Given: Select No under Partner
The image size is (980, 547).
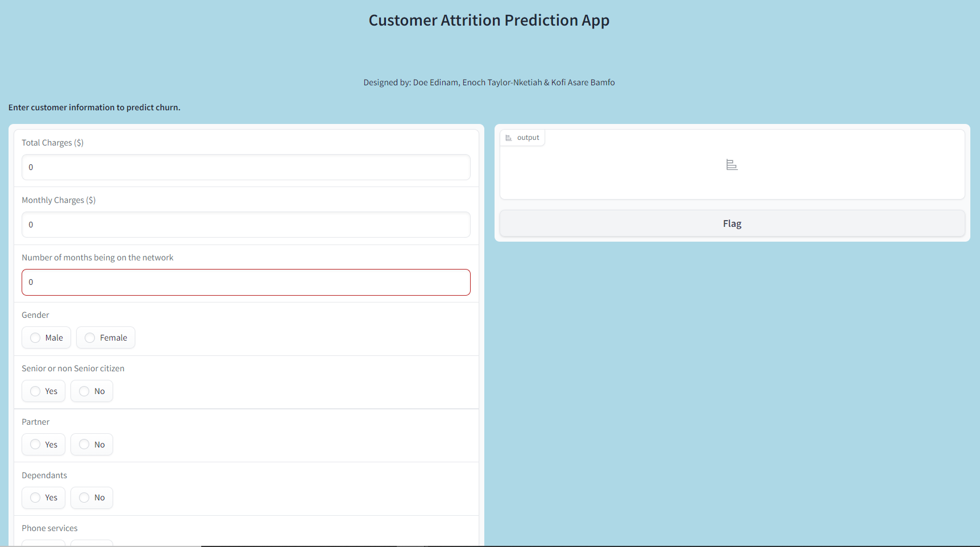Looking at the screenshot, I should (x=92, y=444).
